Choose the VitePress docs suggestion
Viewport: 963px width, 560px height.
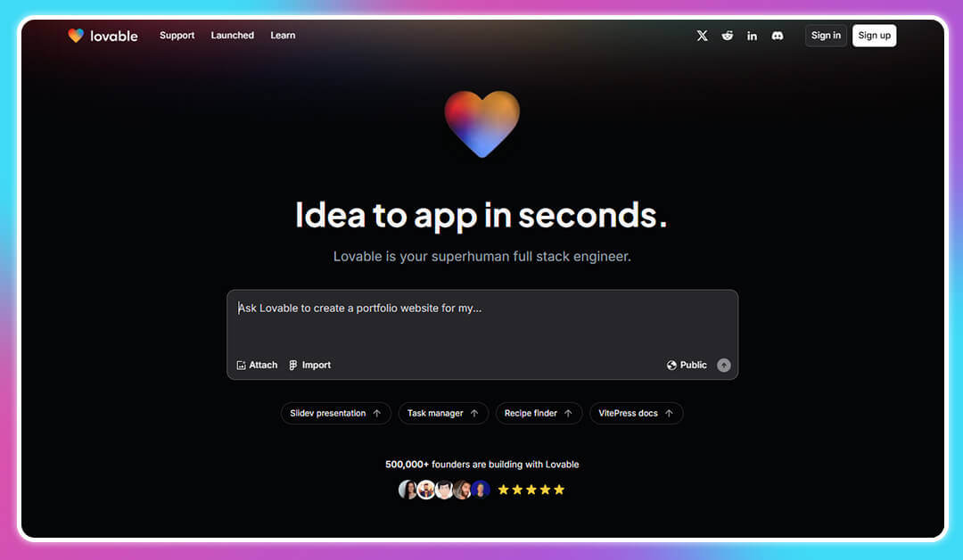(x=637, y=413)
